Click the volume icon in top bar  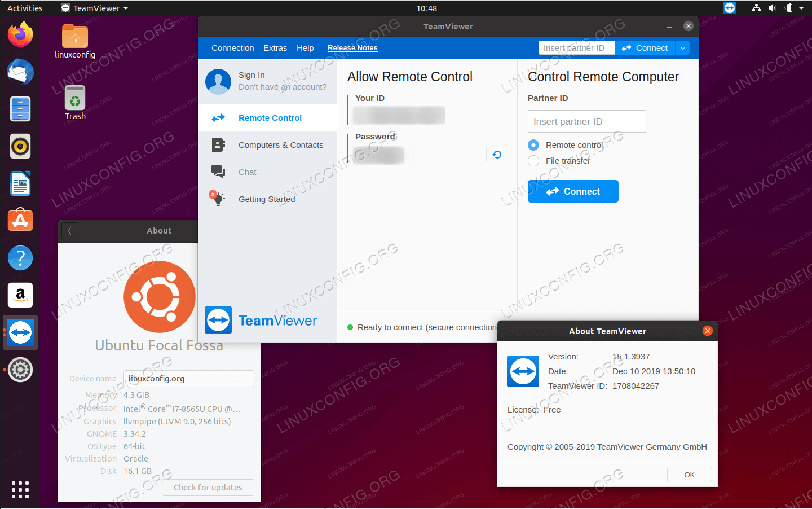[772, 8]
